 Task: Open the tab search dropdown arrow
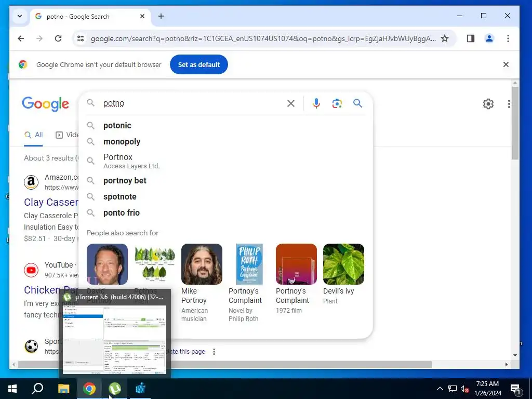coord(20,16)
